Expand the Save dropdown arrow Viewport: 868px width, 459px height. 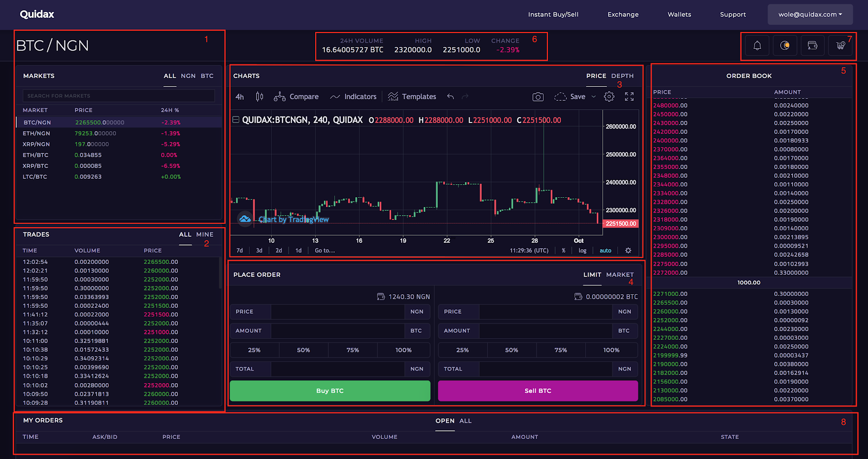(593, 96)
